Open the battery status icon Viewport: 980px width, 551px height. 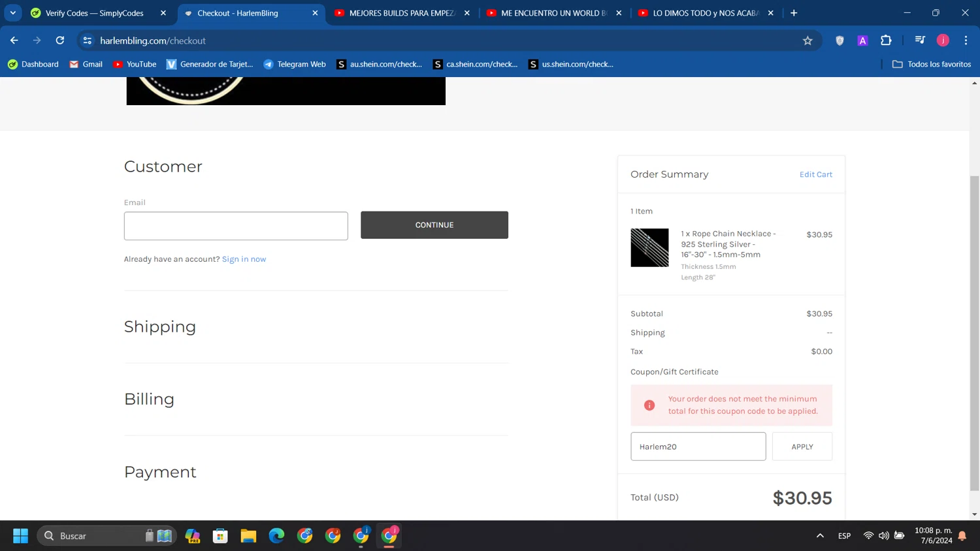pyautogui.click(x=900, y=536)
